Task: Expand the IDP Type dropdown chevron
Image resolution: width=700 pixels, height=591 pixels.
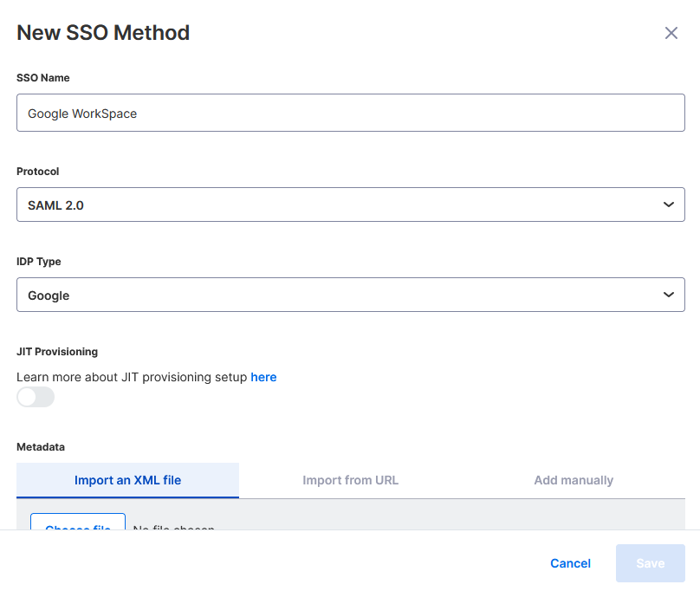Action: [x=668, y=295]
